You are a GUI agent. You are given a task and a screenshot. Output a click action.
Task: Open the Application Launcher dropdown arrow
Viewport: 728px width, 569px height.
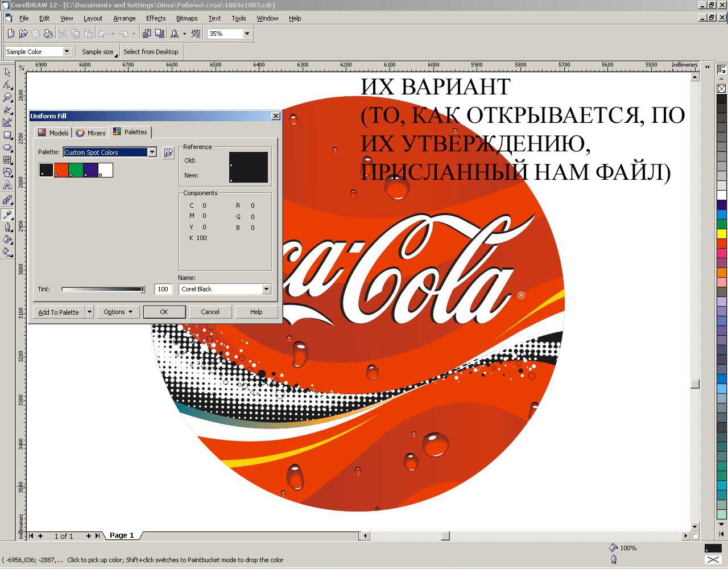click(184, 34)
